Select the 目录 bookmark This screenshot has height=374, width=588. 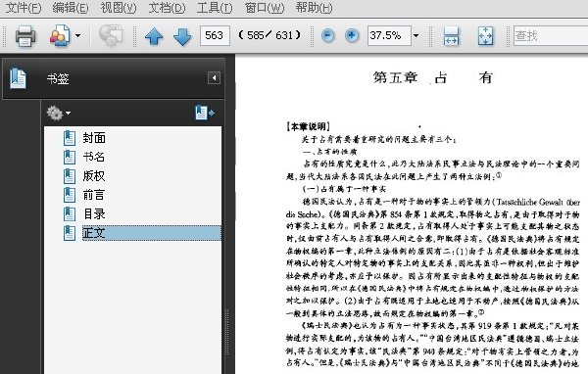tap(94, 214)
